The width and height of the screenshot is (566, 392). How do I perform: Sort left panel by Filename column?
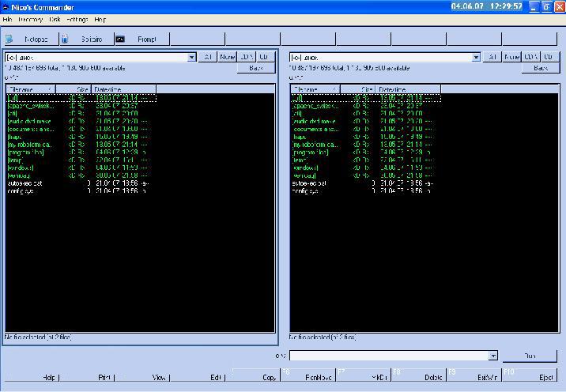[31, 89]
